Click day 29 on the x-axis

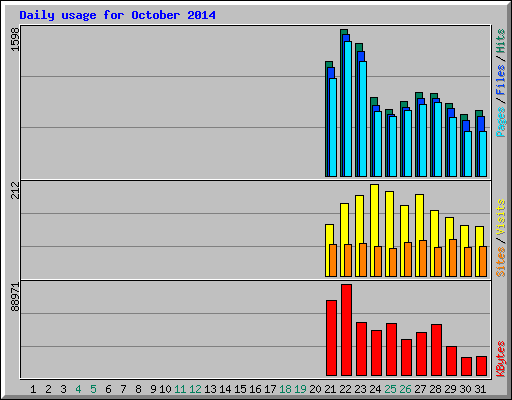(x=450, y=389)
